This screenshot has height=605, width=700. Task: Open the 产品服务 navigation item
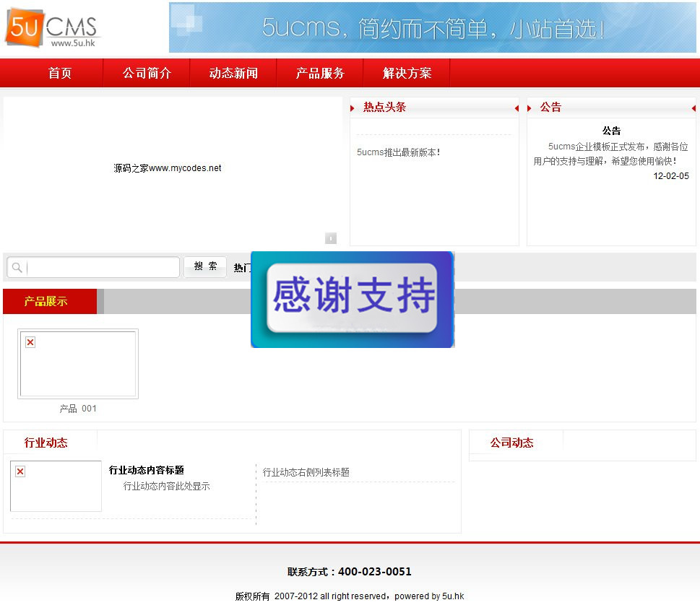[320, 73]
